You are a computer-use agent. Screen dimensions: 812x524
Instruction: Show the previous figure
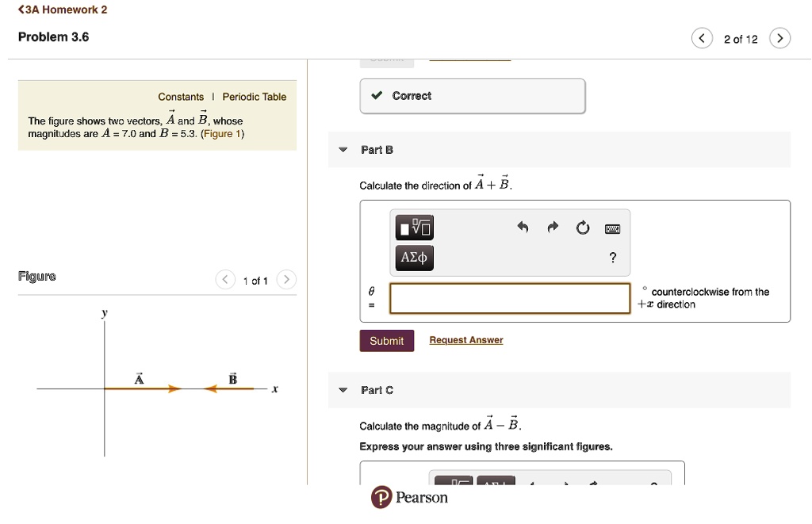(226, 280)
